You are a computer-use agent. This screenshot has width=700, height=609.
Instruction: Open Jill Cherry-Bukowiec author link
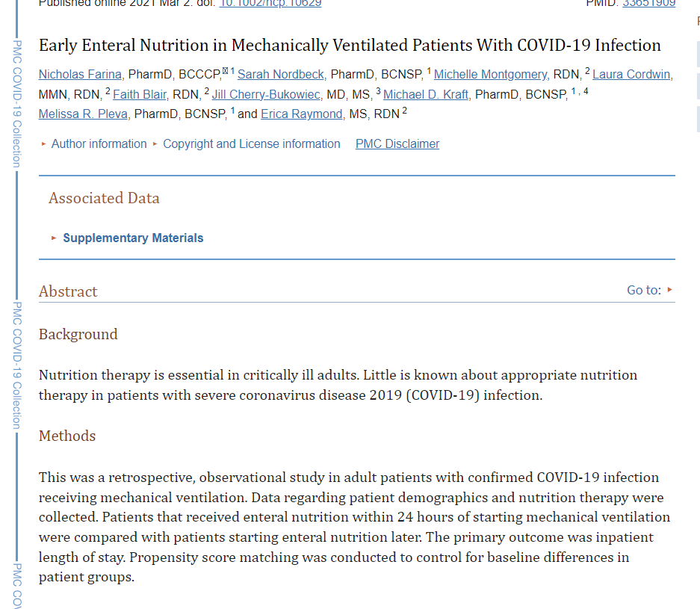pos(266,94)
